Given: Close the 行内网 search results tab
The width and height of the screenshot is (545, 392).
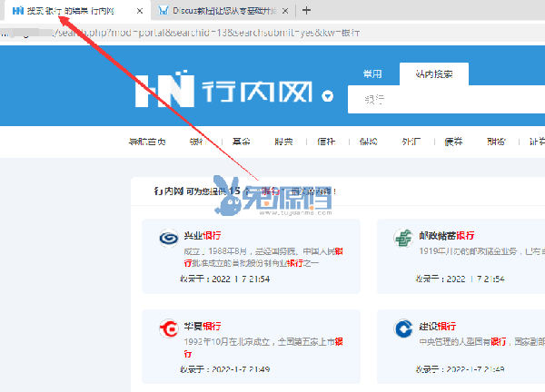Looking at the screenshot, I should (x=140, y=11).
